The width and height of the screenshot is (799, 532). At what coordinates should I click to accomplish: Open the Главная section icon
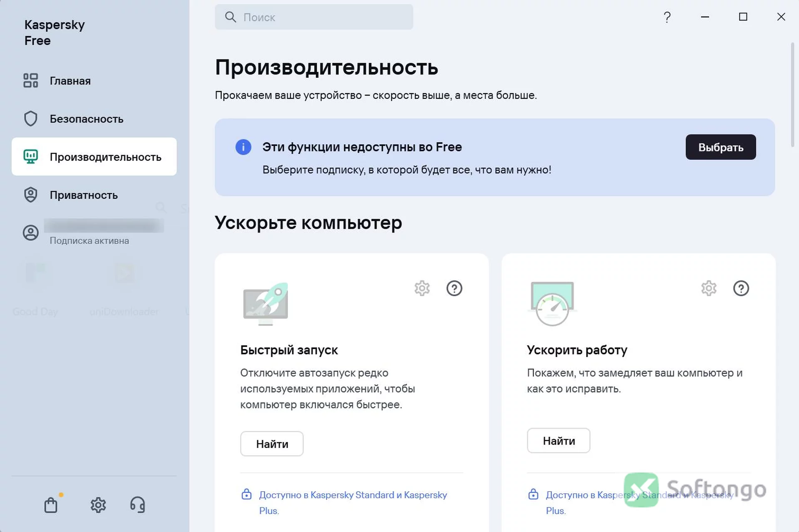tap(30, 80)
